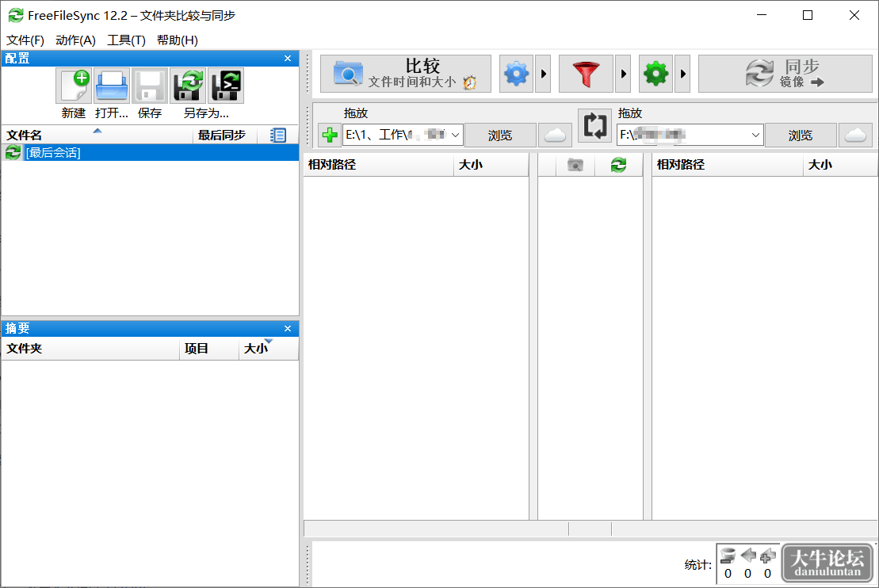Sort configurations by file name column
Viewport: 879px width, 588px height.
(97, 135)
